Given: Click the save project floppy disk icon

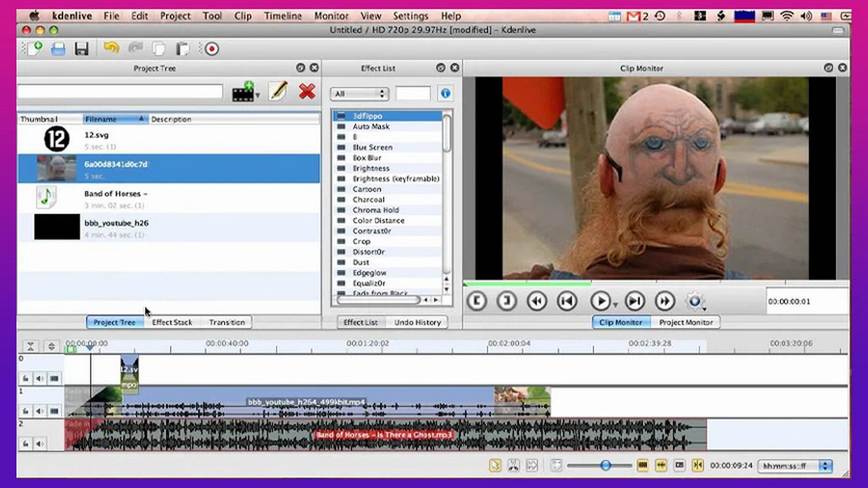Looking at the screenshot, I should pyautogui.click(x=82, y=49).
